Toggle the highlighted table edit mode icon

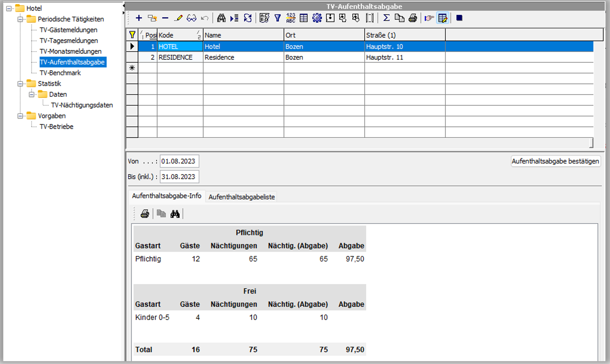[x=443, y=18]
